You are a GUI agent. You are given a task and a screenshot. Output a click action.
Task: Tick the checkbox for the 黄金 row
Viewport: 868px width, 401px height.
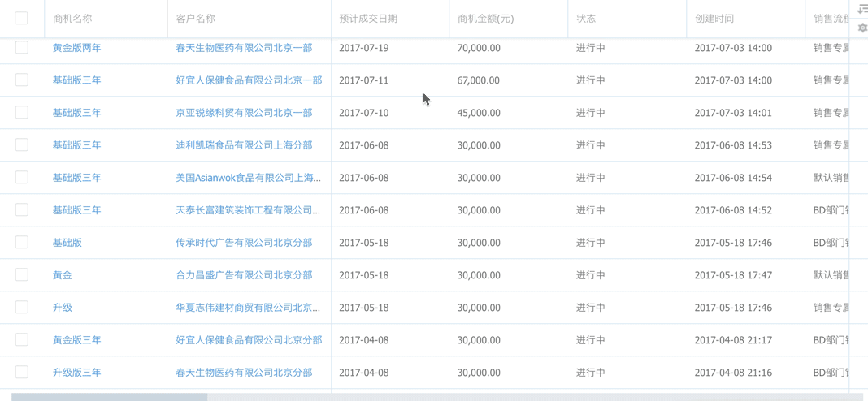[22, 275]
